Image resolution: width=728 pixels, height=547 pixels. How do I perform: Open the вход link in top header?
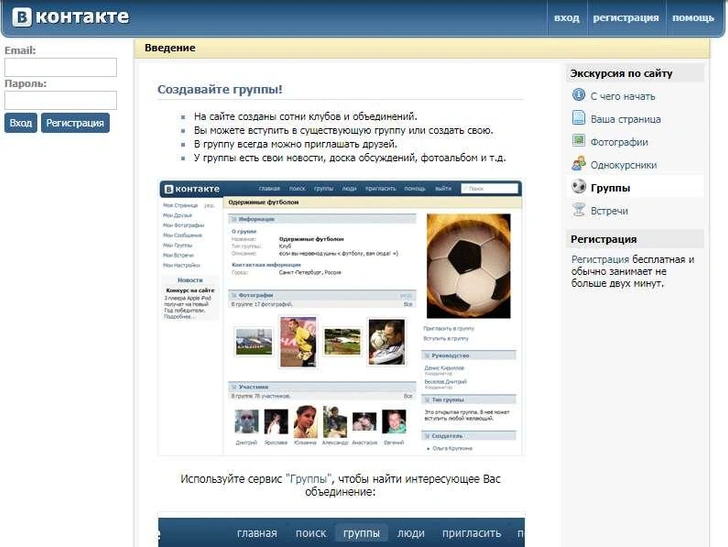pos(566,18)
